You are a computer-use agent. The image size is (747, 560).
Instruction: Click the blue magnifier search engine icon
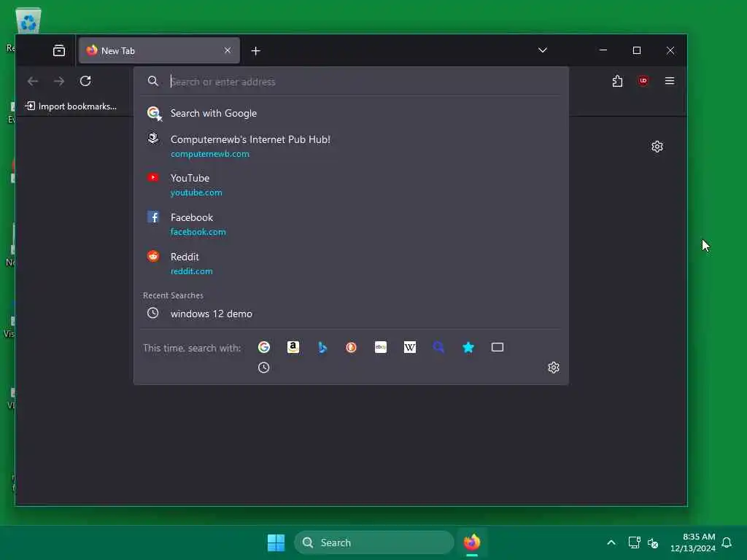438,347
